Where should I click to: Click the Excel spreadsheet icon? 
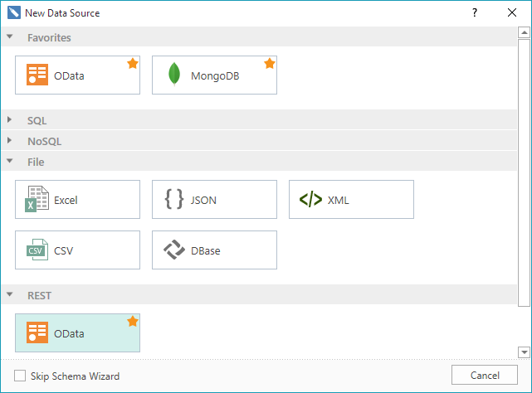pyautogui.click(x=37, y=199)
